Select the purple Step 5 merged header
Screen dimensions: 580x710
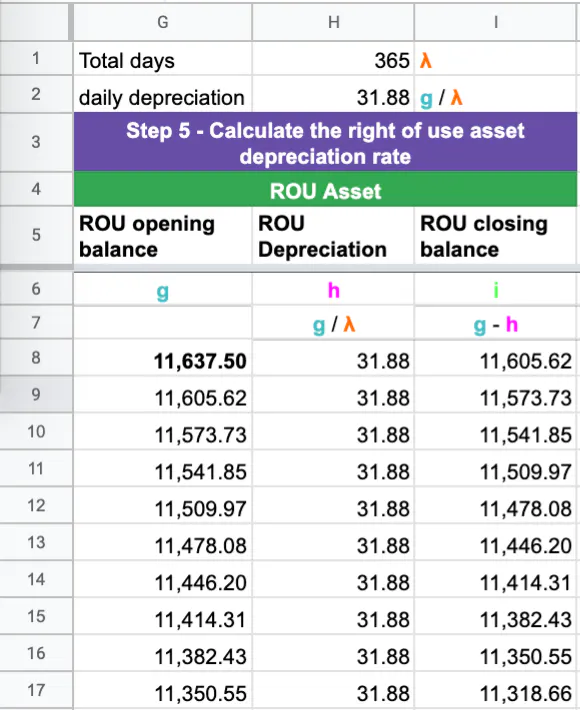coord(326,142)
